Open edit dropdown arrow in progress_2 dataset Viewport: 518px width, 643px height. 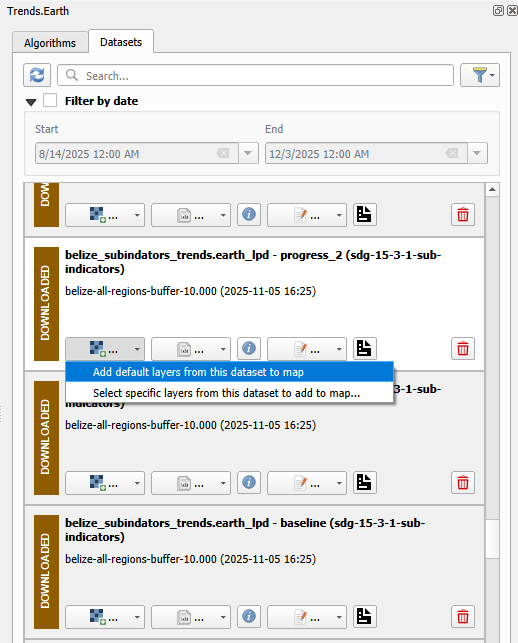point(339,349)
